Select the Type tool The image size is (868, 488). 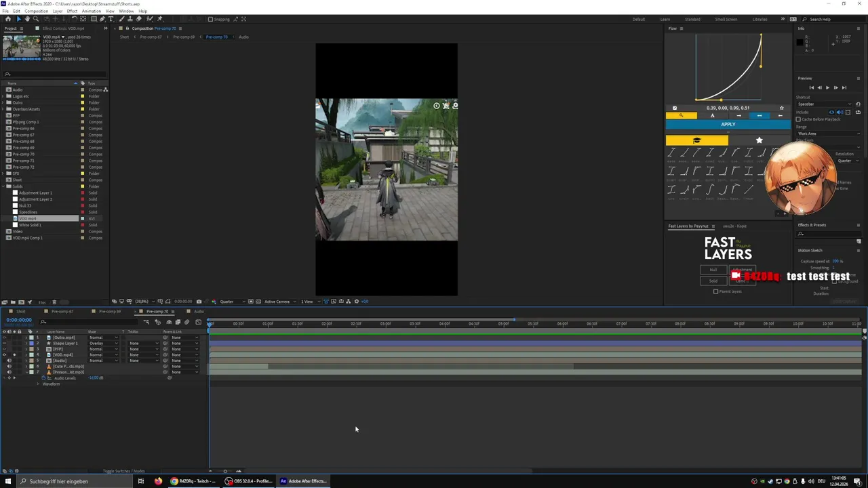tap(111, 19)
